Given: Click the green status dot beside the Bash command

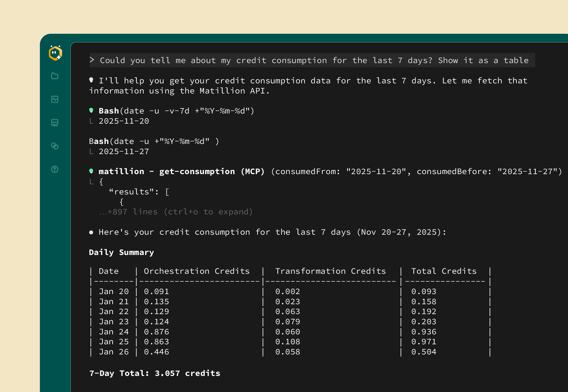Looking at the screenshot, I should coord(92,110).
